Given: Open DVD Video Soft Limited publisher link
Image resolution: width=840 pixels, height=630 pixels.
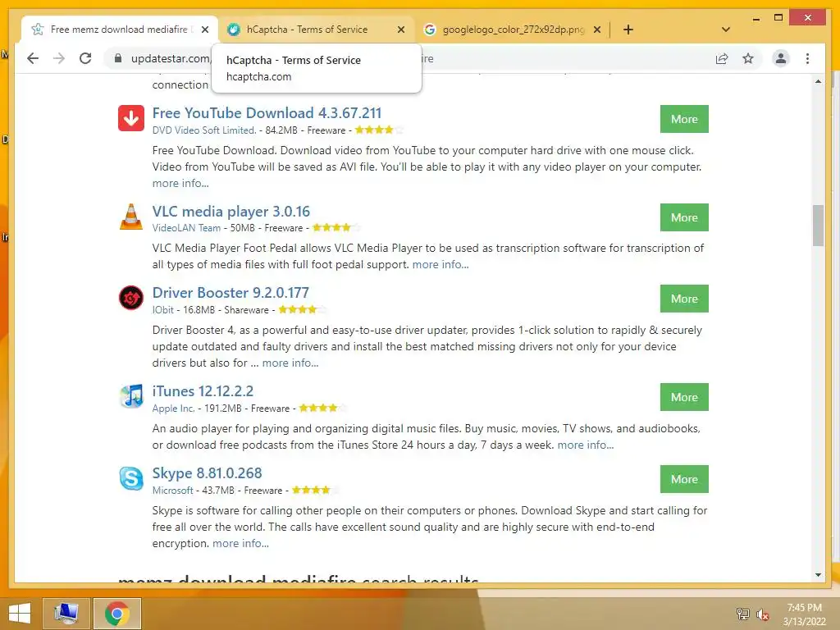Looking at the screenshot, I should pyautogui.click(x=203, y=130).
